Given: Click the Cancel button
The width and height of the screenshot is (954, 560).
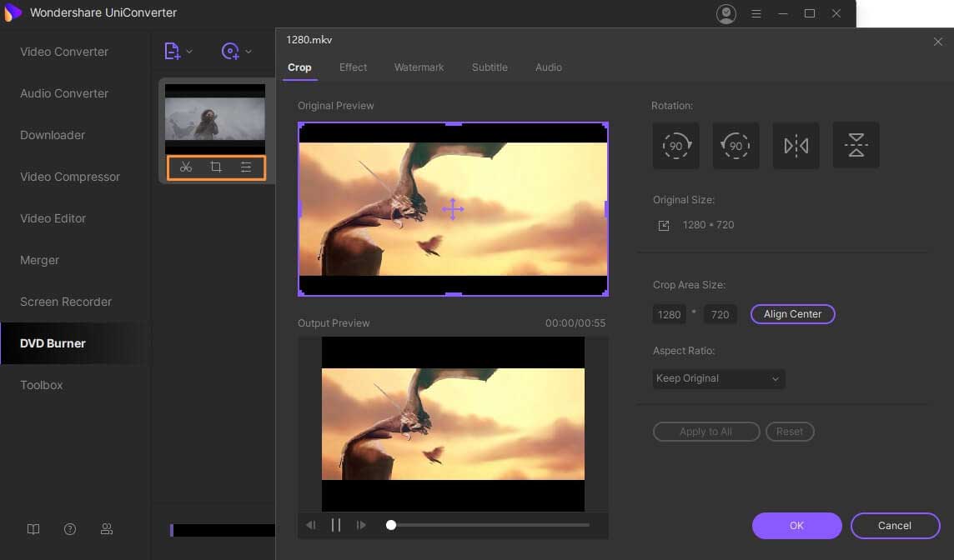Looking at the screenshot, I should [894, 526].
